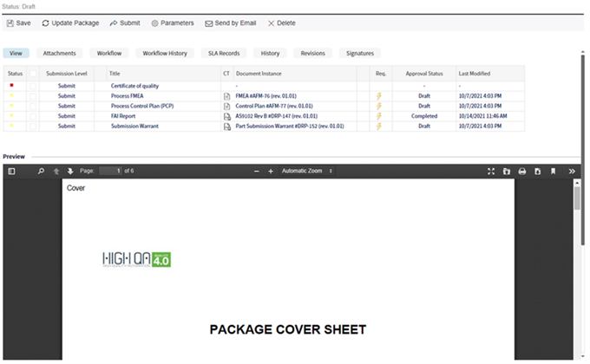Print the previewed PDF document

click(522, 172)
